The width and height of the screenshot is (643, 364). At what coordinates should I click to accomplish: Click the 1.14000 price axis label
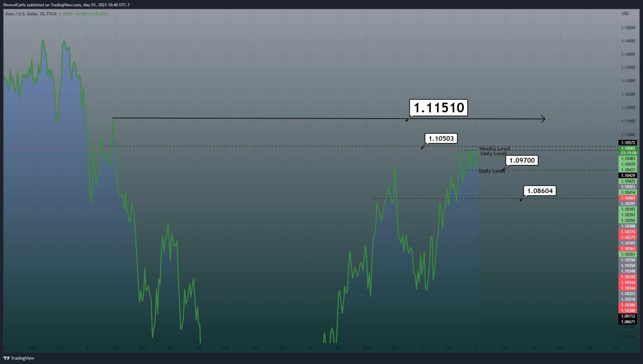[x=628, y=54]
